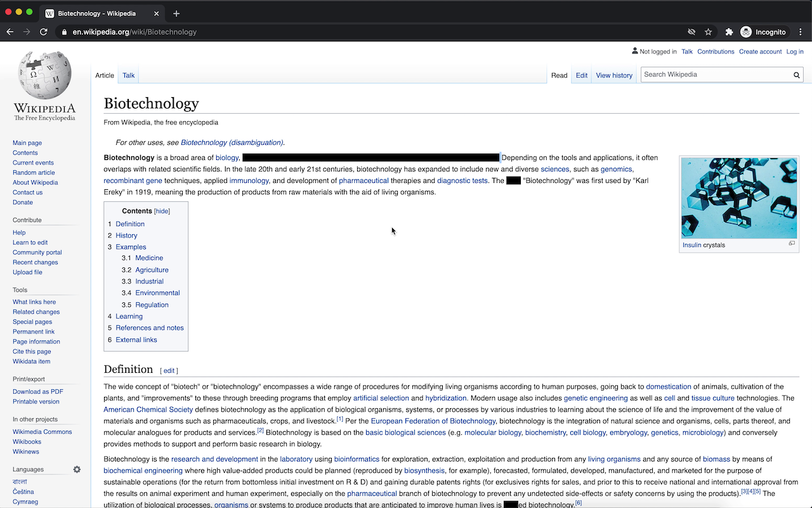Open the Printable version link
Screen dimensions: 812x508
pos(36,402)
